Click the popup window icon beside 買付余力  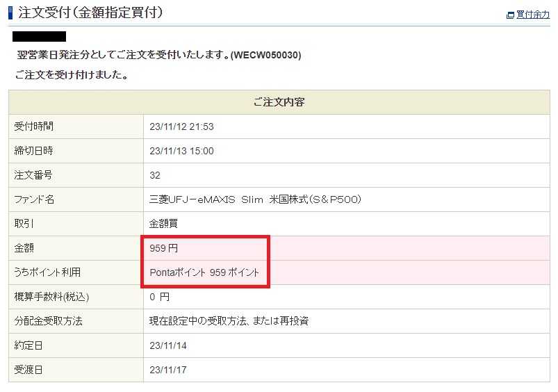tap(510, 15)
